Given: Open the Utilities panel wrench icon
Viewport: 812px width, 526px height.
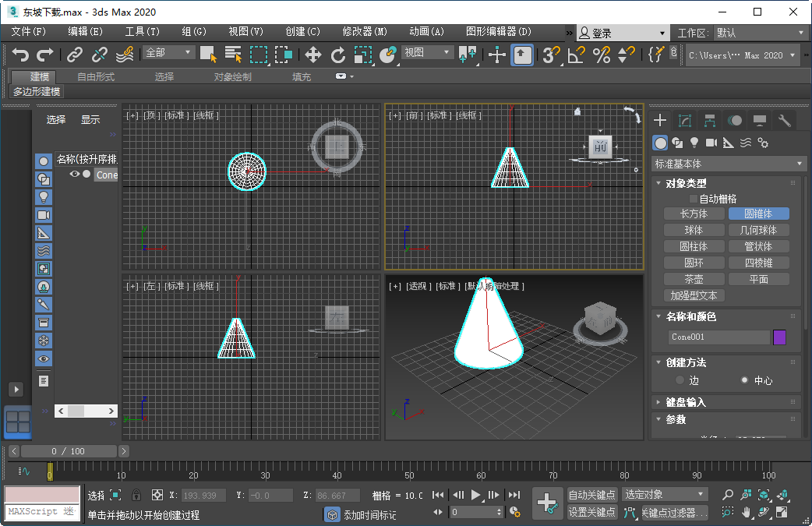Looking at the screenshot, I should pos(784,121).
